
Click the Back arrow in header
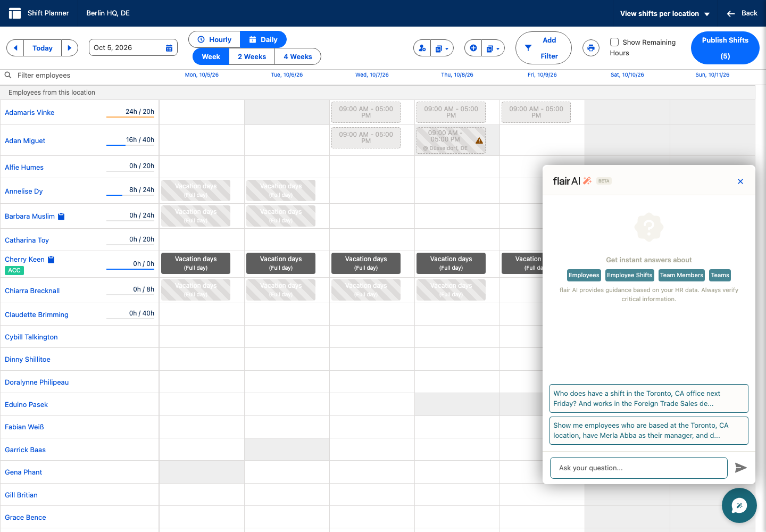coord(731,13)
